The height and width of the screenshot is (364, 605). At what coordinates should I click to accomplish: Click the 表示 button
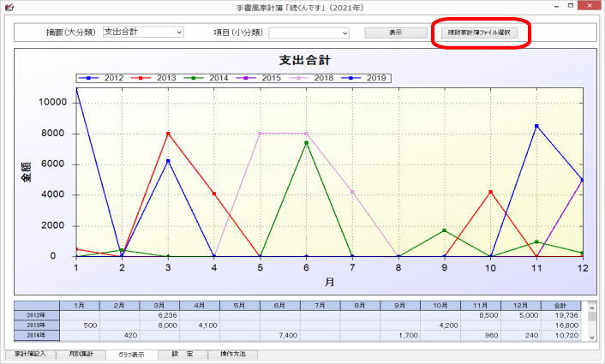(395, 33)
